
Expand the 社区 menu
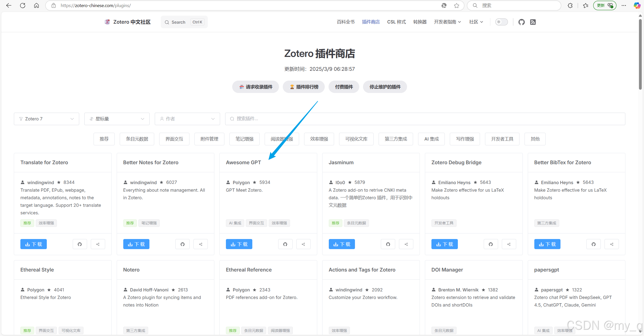click(x=476, y=22)
